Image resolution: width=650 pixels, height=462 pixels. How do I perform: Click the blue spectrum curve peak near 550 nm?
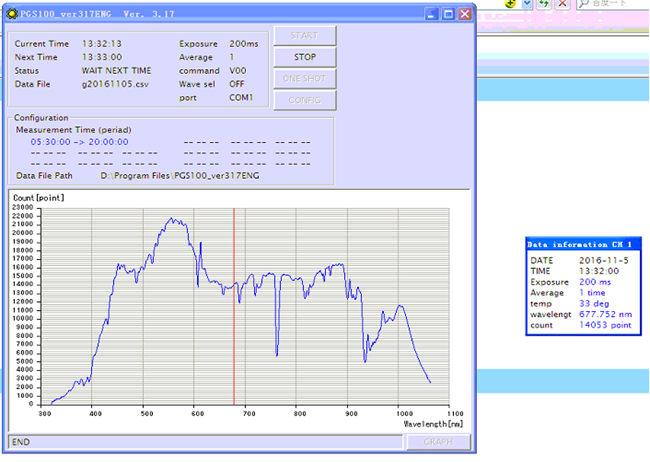pyautogui.click(x=171, y=218)
